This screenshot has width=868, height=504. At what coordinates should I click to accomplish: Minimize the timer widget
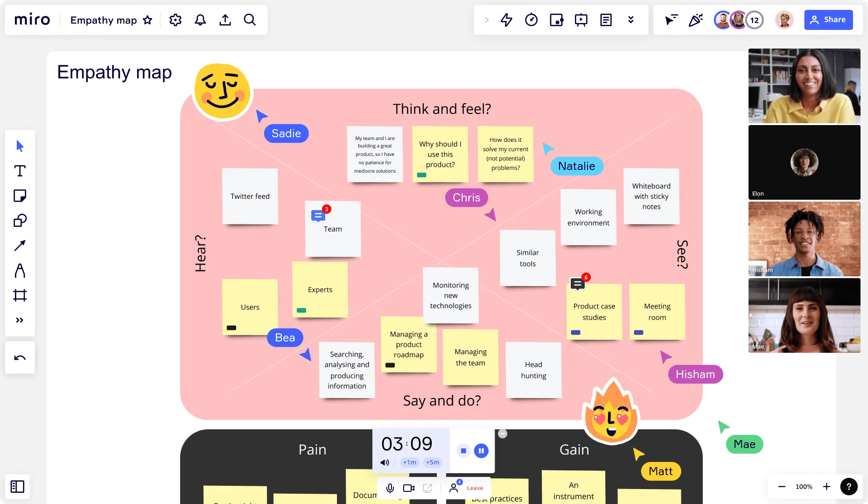pos(503,434)
